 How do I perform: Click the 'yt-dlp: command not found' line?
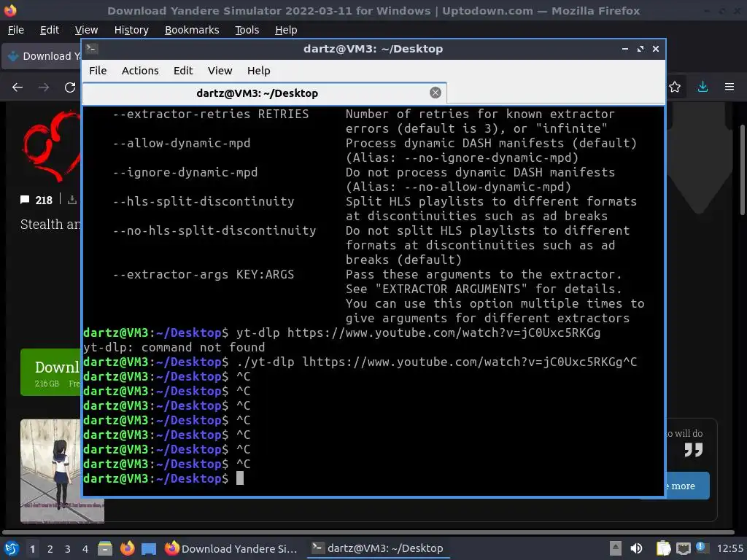[174, 347]
